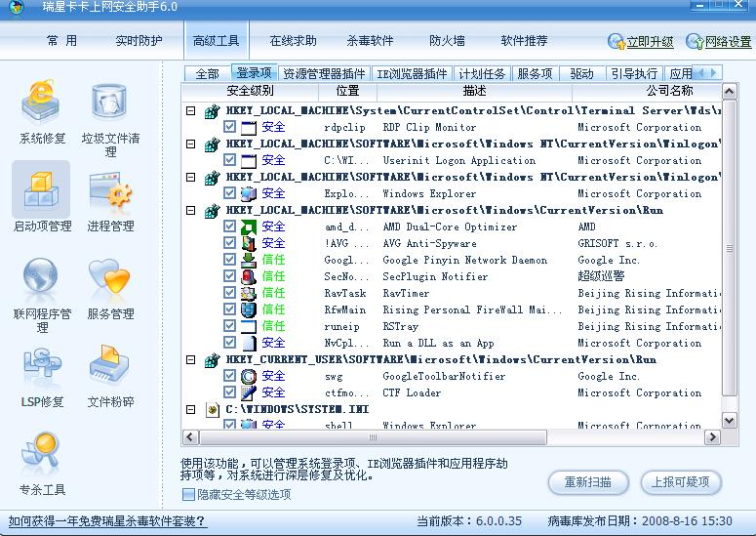Click the vertical scrollbar thumb

[x=730, y=248]
